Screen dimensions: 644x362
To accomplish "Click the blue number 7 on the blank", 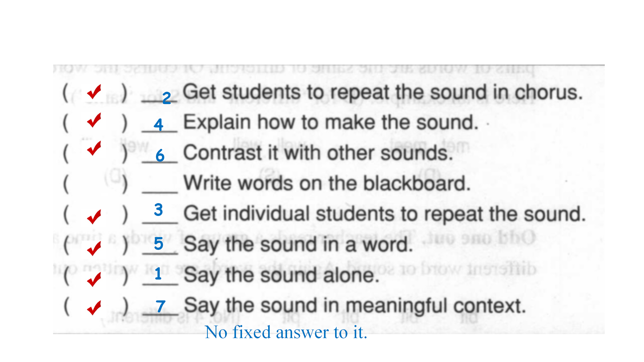I will (x=160, y=306).
